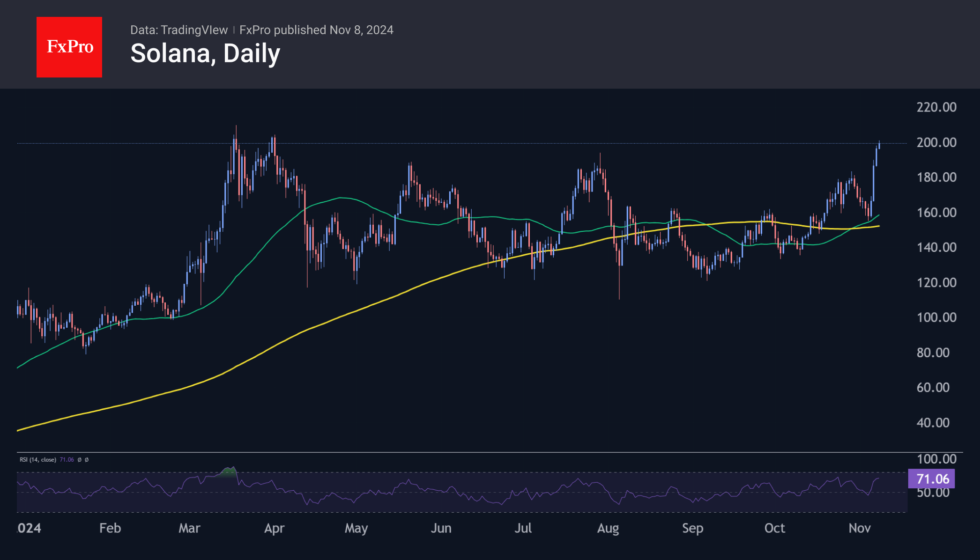
Task: Click the Oct label on time axis
Action: [774, 528]
